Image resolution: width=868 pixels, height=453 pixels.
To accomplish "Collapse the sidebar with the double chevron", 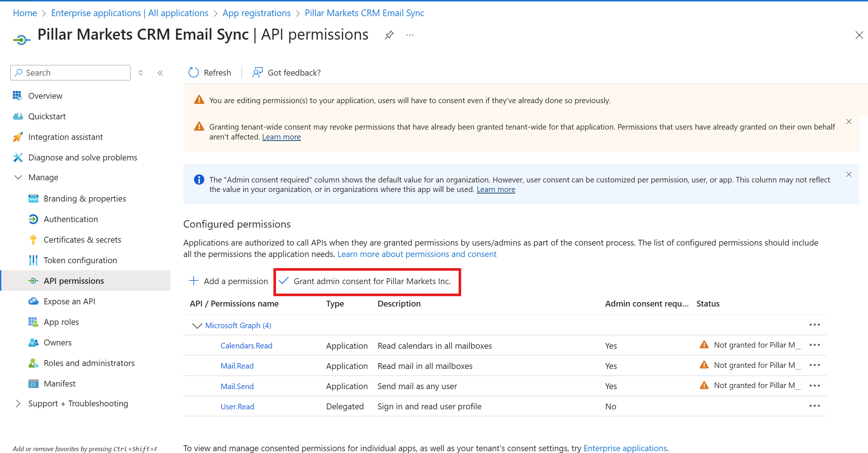I will click(160, 73).
